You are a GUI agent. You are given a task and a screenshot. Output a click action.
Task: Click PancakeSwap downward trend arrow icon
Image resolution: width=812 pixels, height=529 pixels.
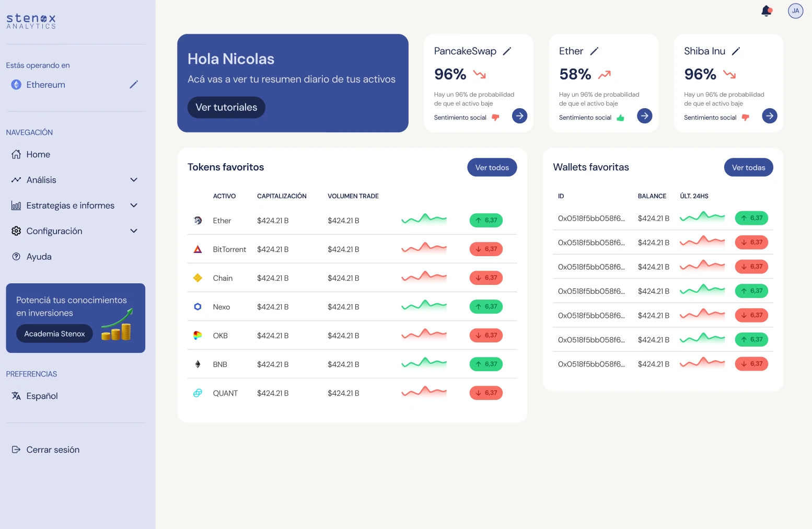click(480, 74)
